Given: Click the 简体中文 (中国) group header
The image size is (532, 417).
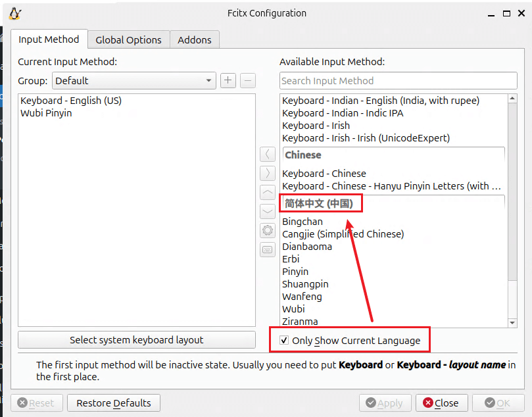Looking at the screenshot, I should [393, 203].
